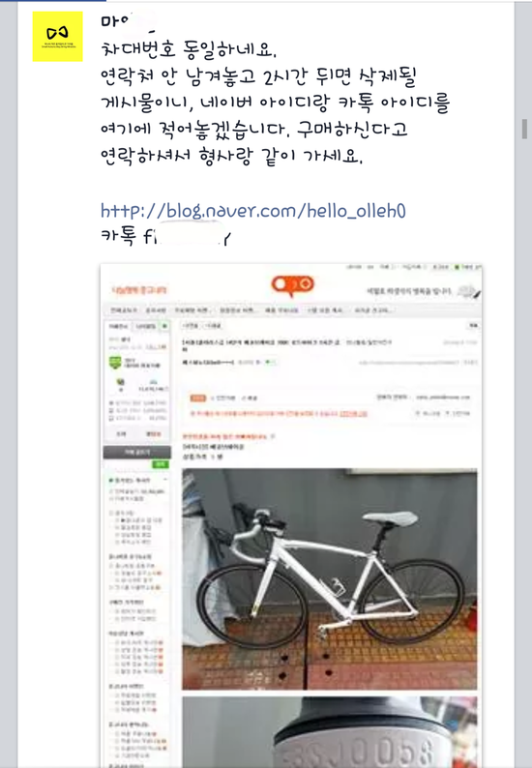Click the dark gray button in the cafe sidebar
Viewport: 532px width, 768px height.
click(x=137, y=452)
